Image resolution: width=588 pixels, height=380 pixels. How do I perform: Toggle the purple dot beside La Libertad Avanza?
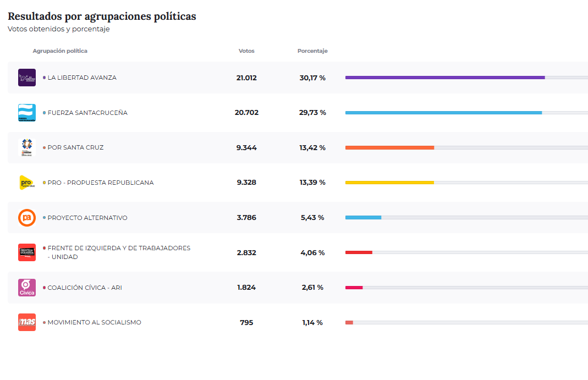[43, 78]
